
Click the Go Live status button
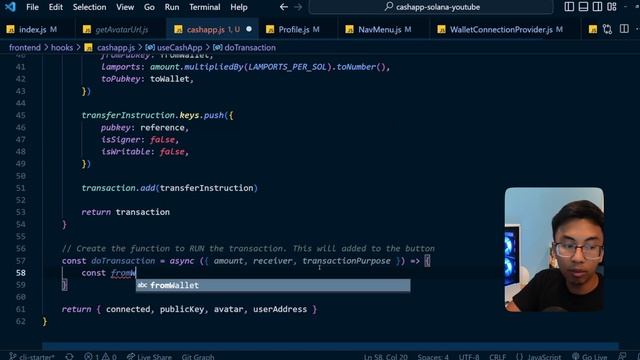pos(590,356)
